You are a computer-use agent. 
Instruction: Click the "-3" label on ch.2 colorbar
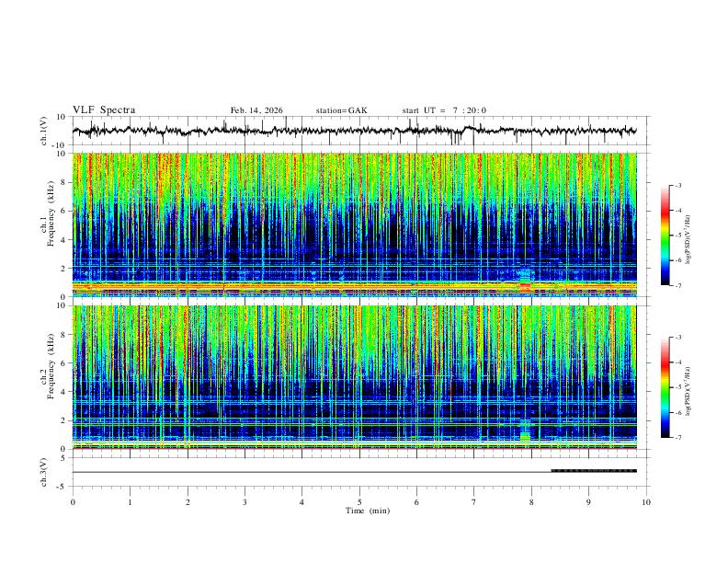point(677,338)
